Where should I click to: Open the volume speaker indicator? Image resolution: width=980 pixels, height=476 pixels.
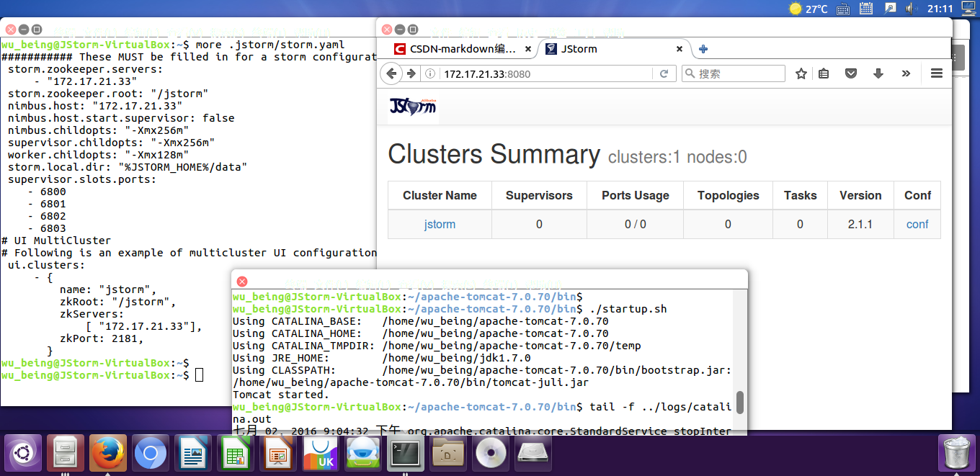[910, 9]
